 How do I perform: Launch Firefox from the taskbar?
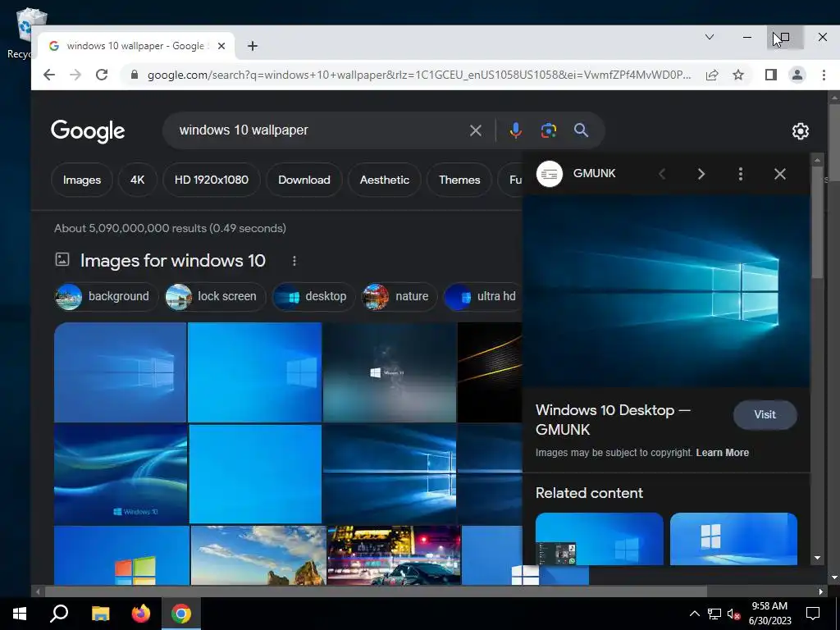coord(141,614)
